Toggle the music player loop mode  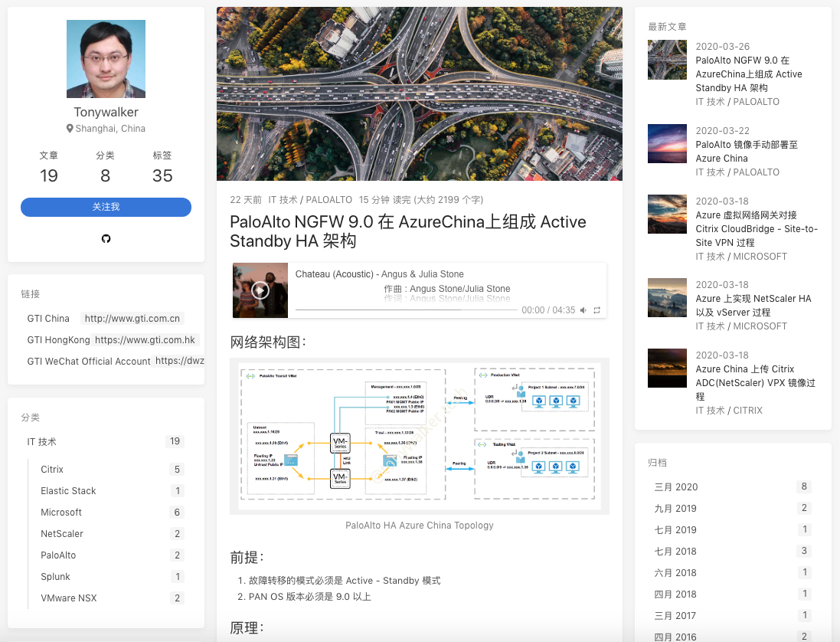click(x=597, y=310)
